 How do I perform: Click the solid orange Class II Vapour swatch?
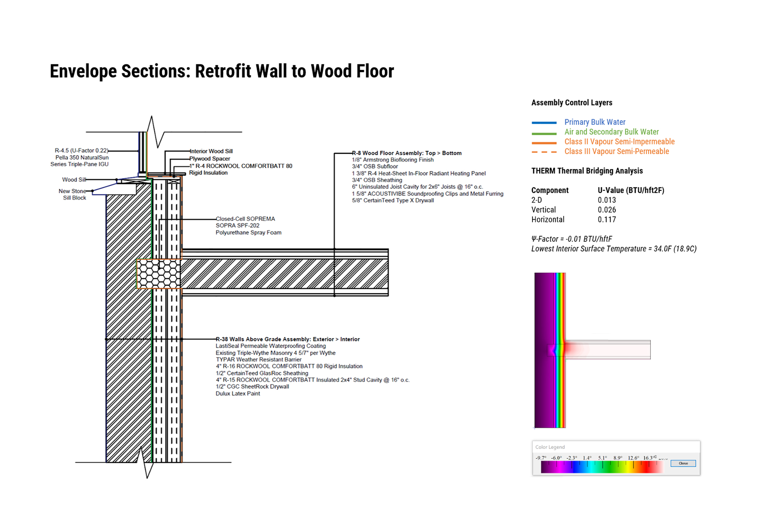544,143
